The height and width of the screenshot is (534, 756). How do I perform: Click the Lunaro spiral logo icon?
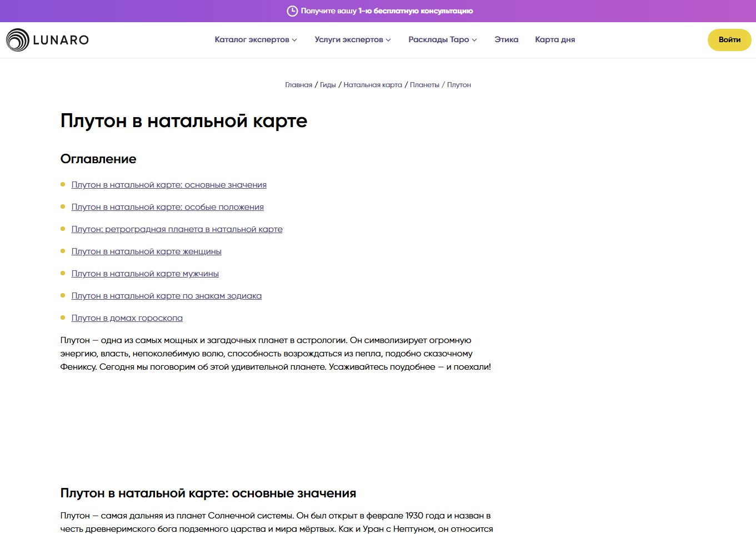tap(18, 40)
